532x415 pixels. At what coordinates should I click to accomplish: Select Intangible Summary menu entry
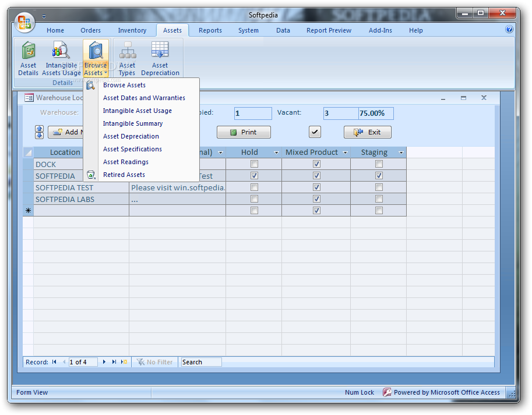tap(141, 123)
